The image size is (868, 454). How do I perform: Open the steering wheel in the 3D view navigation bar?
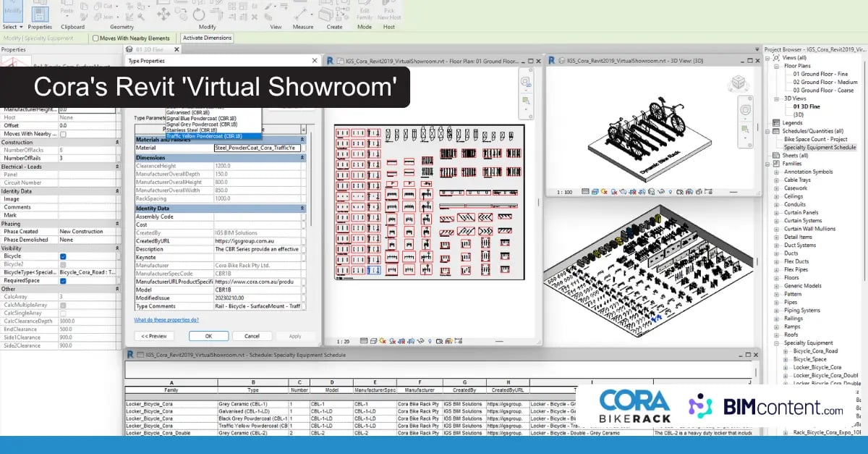coord(746,109)
